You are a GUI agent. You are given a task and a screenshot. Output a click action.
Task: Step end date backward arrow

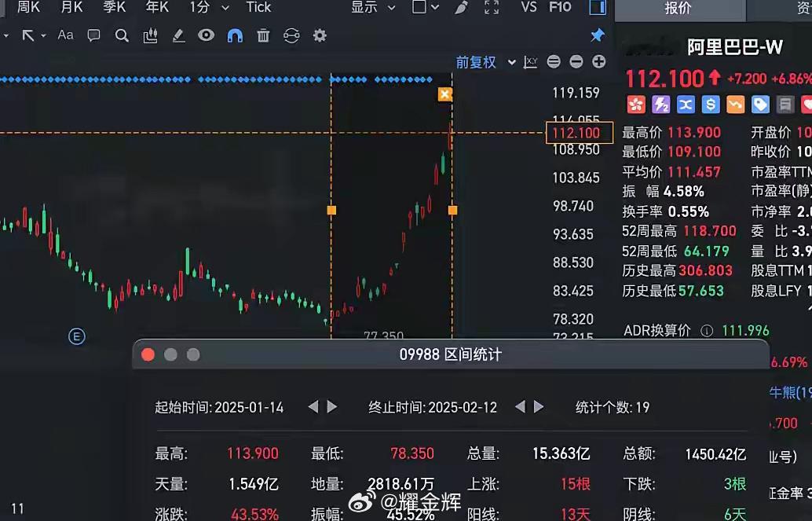(x=520, y=407)
